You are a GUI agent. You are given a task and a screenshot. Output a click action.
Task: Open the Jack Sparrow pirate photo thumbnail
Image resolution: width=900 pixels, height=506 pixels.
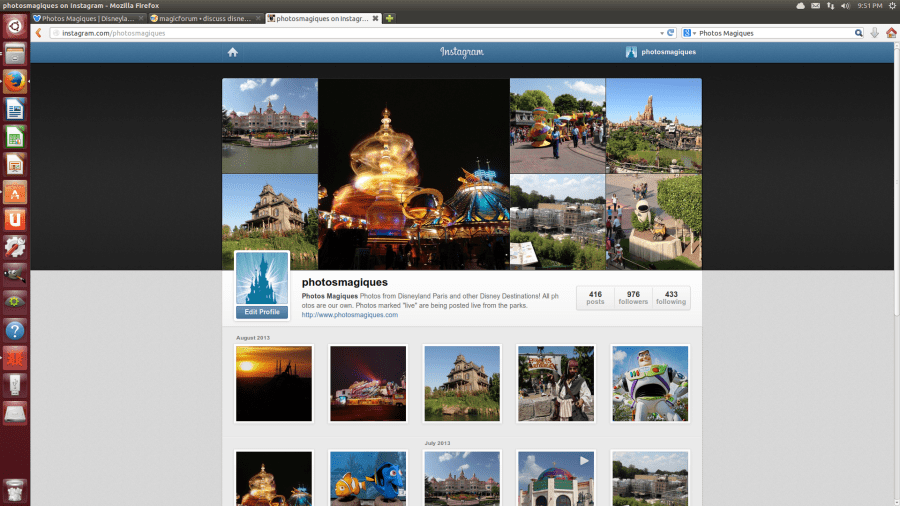point(556,383)
